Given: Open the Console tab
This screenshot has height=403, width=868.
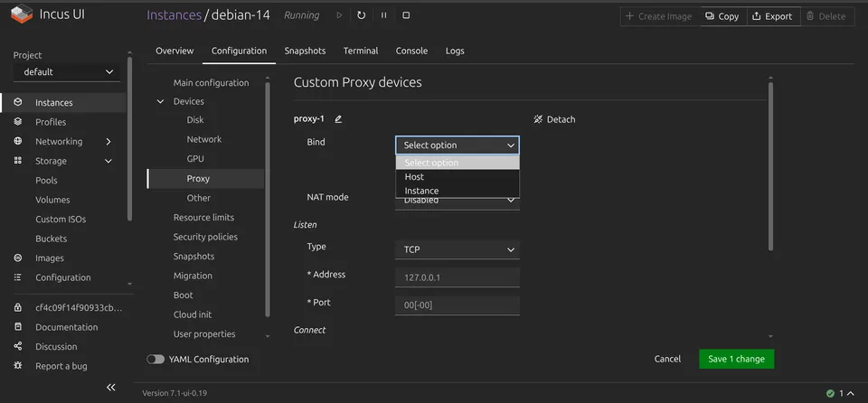Looking at the screenshot, I should (x=412, y=51).
